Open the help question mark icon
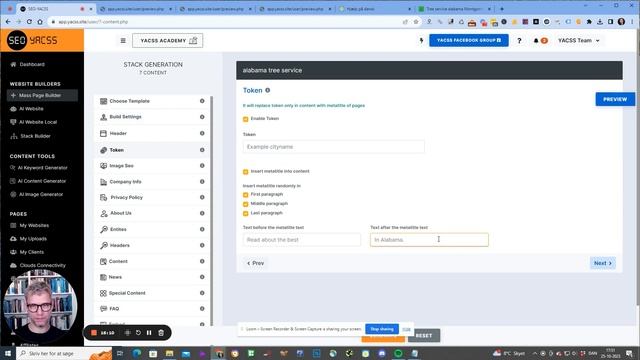Image resolution: width=640 pixels, height=360 pixels. [x=519, y=40]
